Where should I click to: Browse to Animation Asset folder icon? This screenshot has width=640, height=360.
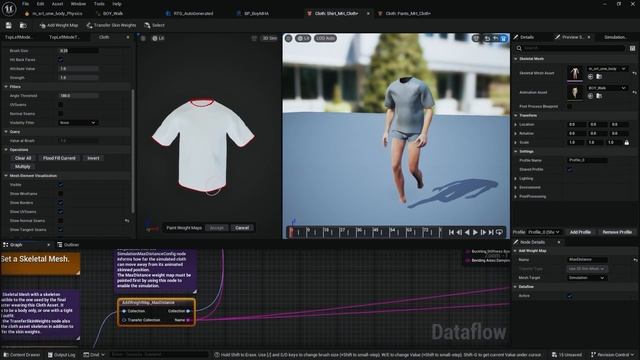pos(599,96)
